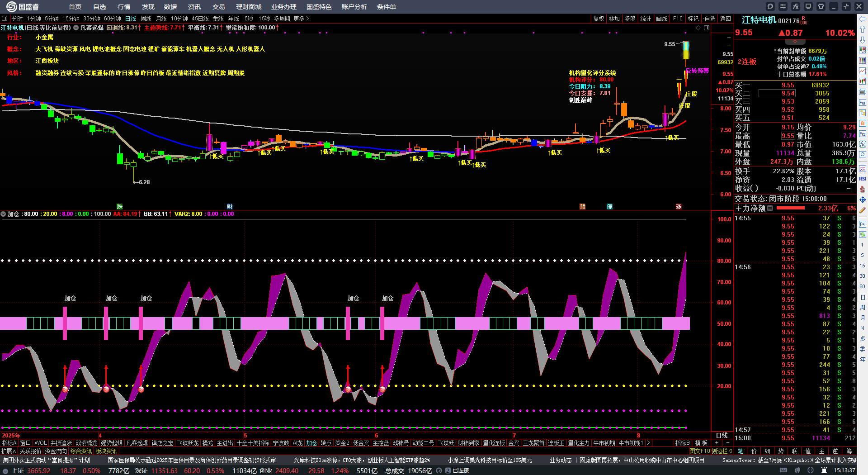
Task: Click the back arrow icon in right sidebar
Action: tap(863, 19)
